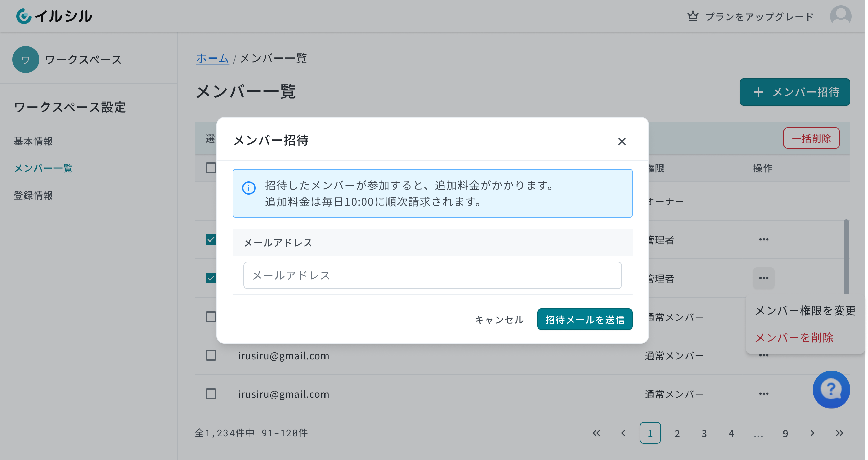This screenshot has width=868, height=460.
Task: Click the 招待メールを送信 button
Action: [x=585, y=319]
